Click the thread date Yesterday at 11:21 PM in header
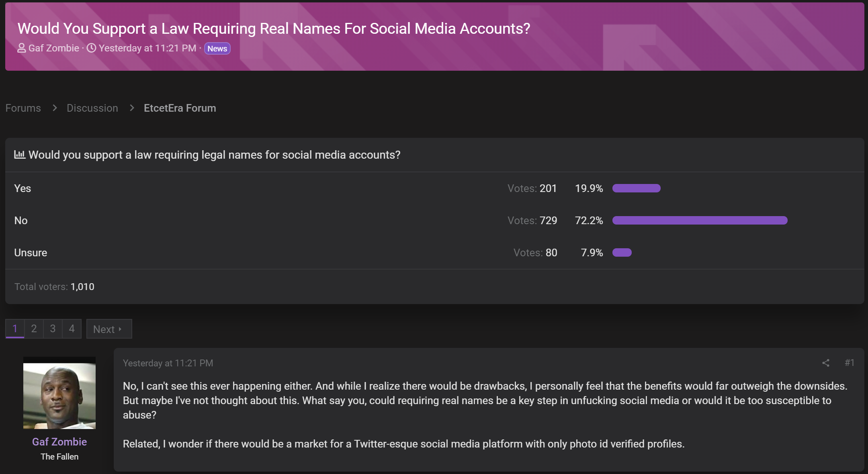Image resolution: width=868 pixels, height=474 pixels. [x=147, y=48]
